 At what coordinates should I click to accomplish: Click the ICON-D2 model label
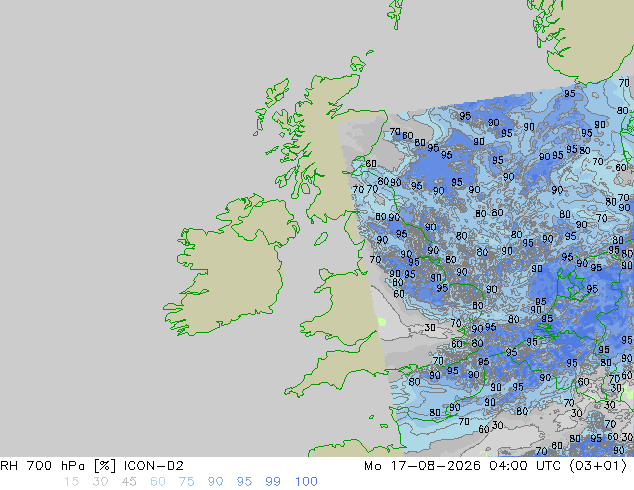click(x=154, y=466)
